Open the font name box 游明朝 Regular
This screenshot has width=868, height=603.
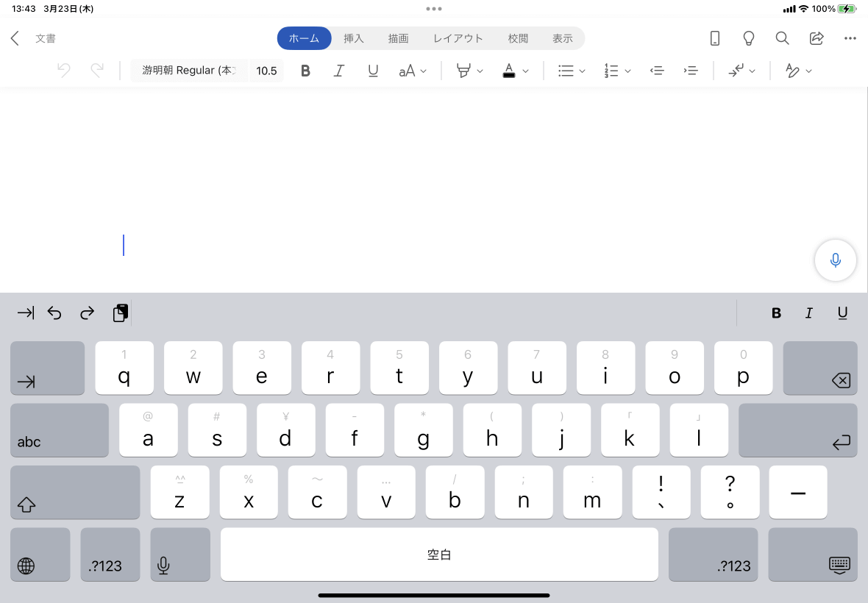189,71
